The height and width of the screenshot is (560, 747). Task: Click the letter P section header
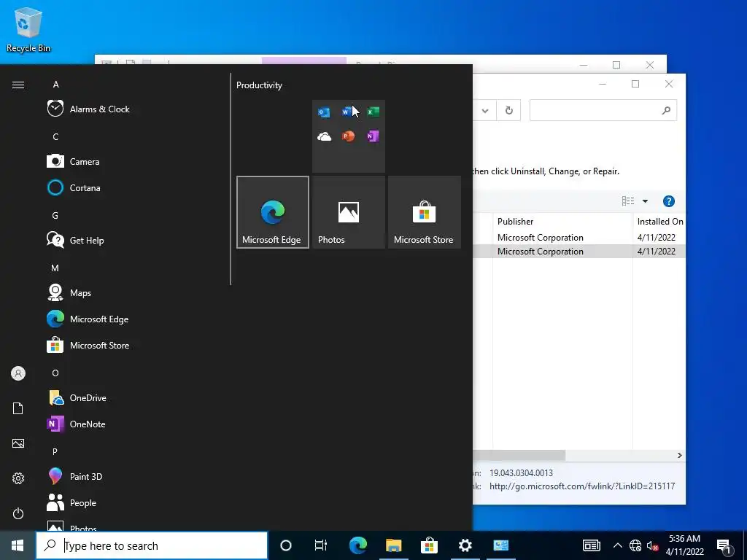pos(55,451)
